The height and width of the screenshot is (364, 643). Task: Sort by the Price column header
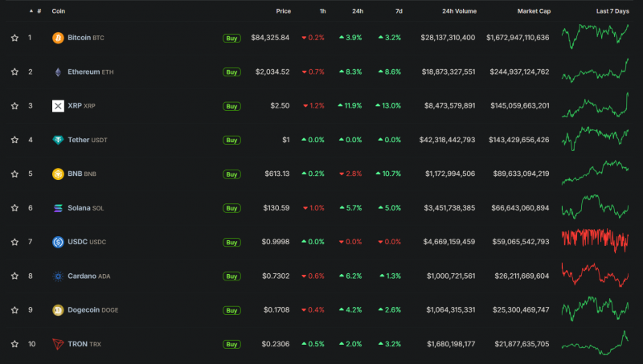(284, 11)
